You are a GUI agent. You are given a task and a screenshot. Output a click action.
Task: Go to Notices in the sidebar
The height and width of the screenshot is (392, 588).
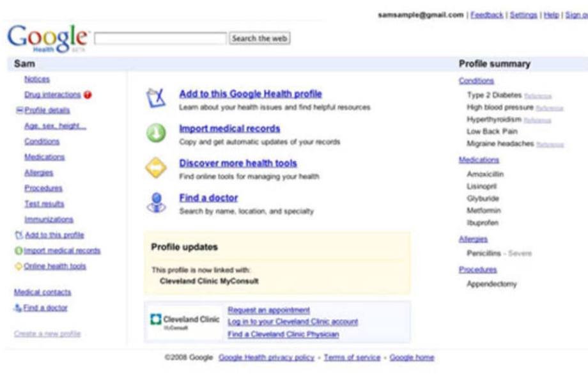point(36,79)
